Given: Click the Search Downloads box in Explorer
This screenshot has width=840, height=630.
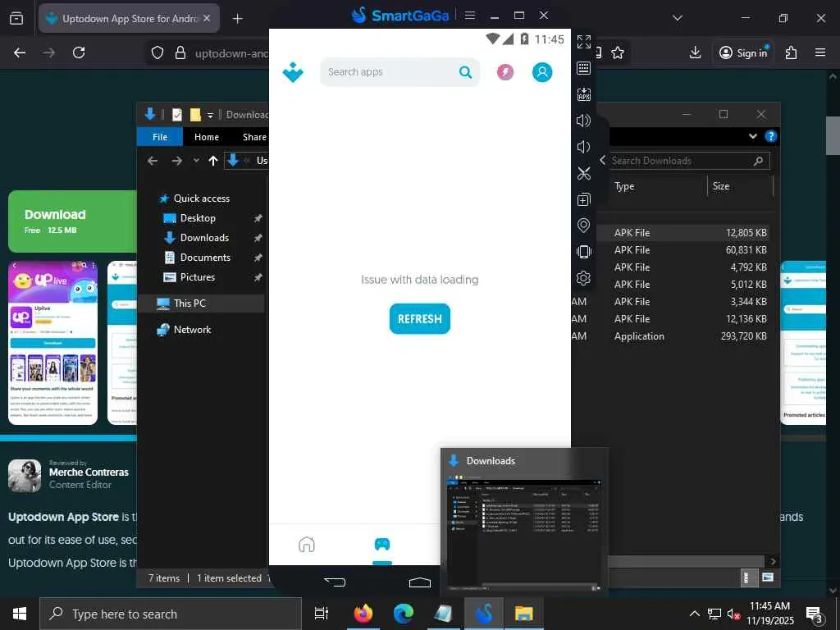Looking at the screenshot, I should (688, 161).
